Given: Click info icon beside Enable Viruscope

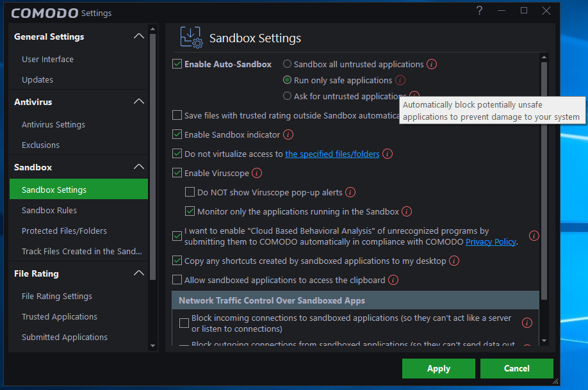Looking at the screenshot, I should 257,173.
